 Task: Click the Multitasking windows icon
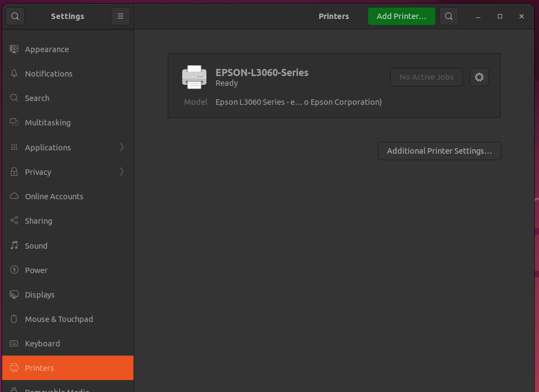click(x=14, y=122)
